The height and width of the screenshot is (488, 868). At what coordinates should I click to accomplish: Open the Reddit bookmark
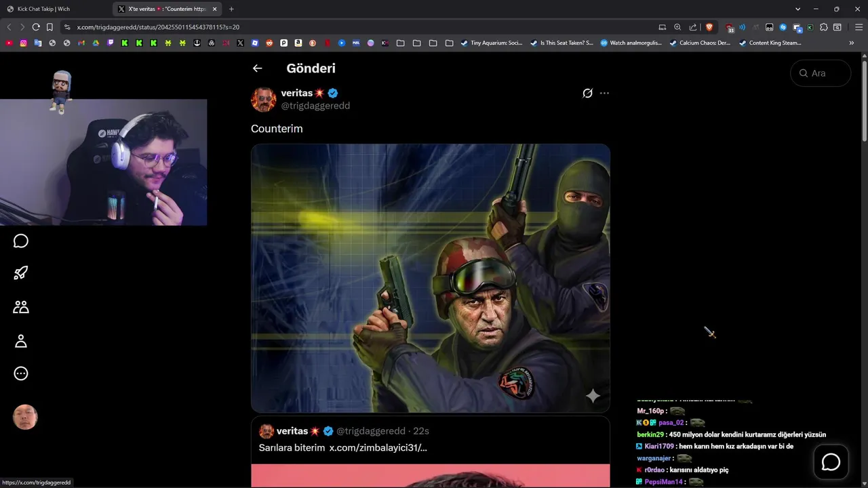click(269, 43)
